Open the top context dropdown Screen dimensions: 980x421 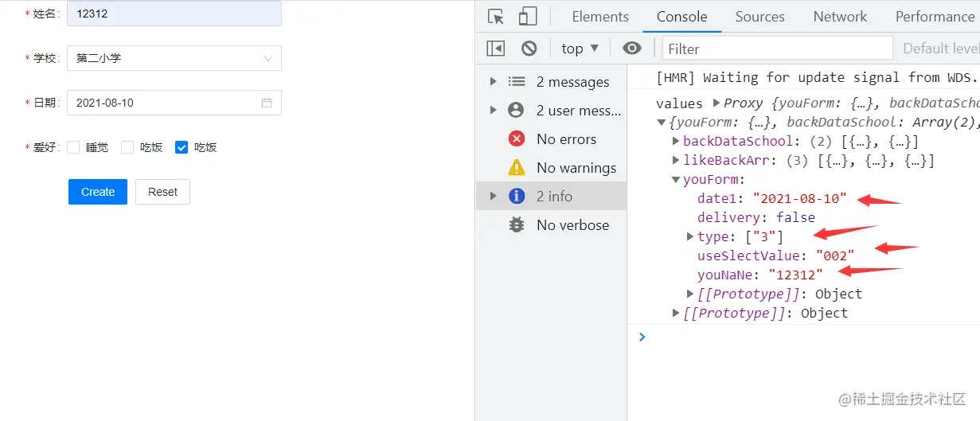(580, 49)
